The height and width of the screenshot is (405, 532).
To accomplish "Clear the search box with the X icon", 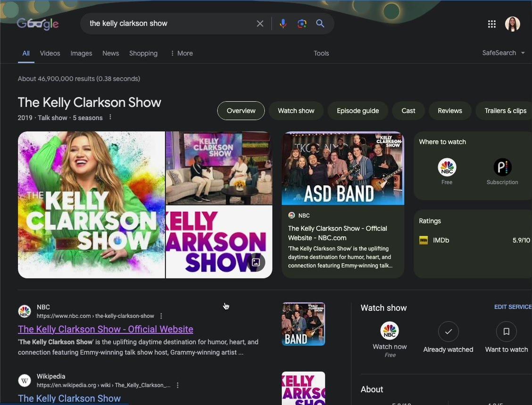I will (x=260, y=24).
